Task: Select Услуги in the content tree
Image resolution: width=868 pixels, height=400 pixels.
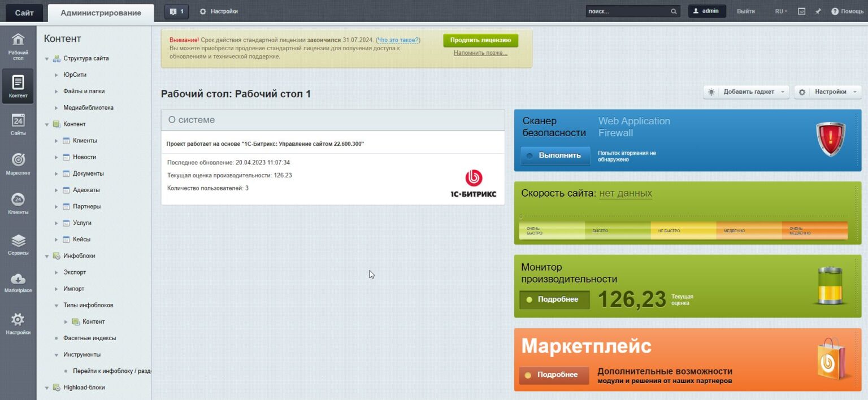Action: point(82,223)
